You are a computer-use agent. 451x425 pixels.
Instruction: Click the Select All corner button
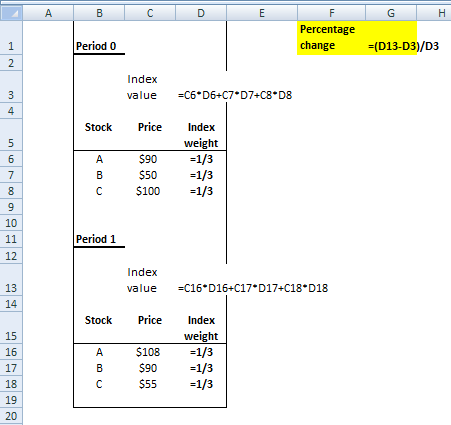(x=11, y=13)
